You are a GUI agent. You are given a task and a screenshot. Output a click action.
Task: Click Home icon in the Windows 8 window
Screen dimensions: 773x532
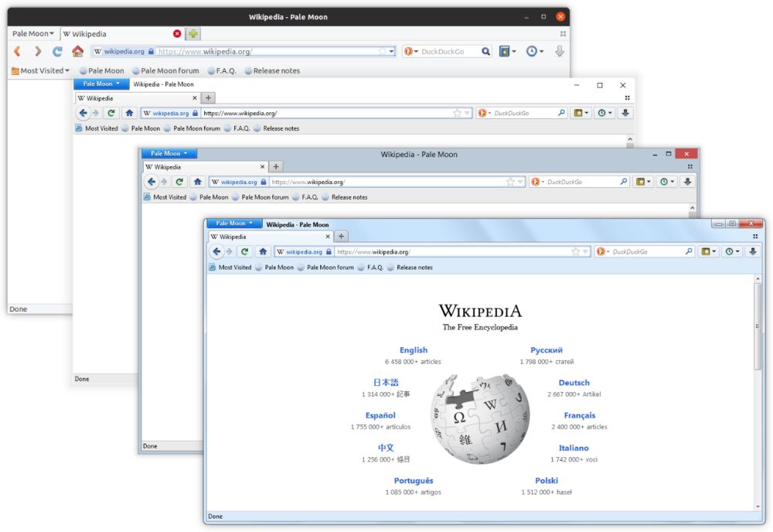[198, 182]
